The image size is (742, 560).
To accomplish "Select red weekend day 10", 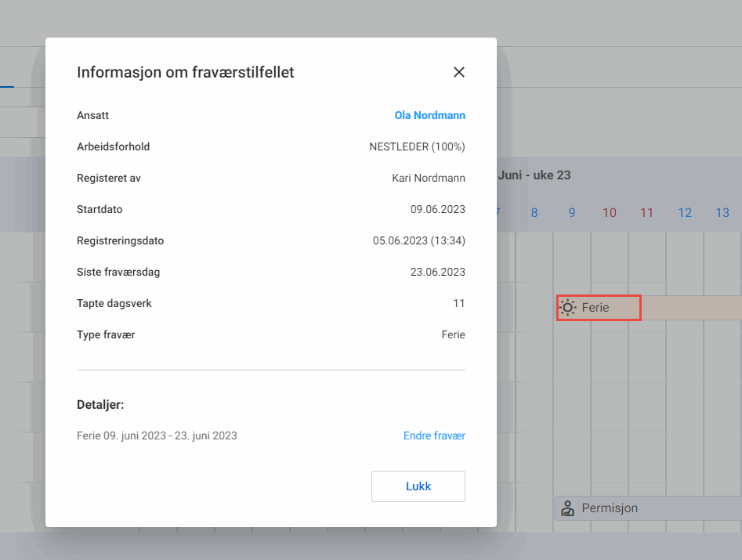I will (x=610, y=213).
